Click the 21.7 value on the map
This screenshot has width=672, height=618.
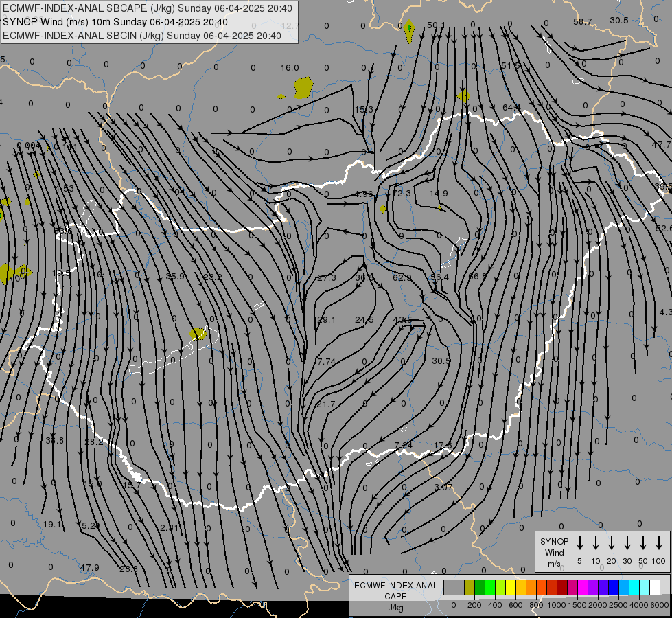pos(326,404)
